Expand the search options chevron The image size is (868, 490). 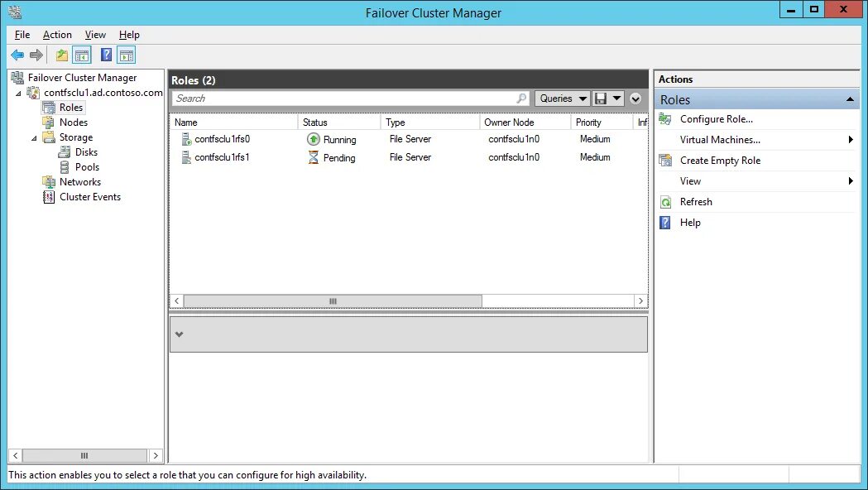click(635, 98)
